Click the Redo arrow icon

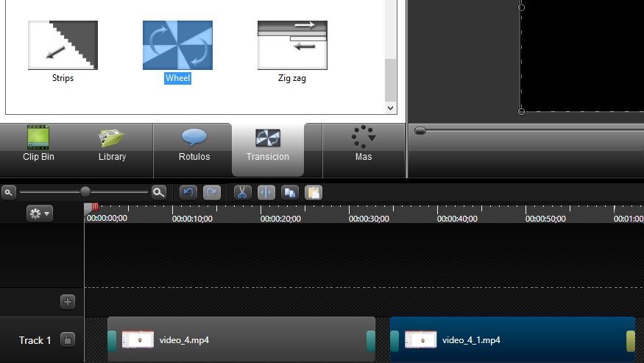212,192
